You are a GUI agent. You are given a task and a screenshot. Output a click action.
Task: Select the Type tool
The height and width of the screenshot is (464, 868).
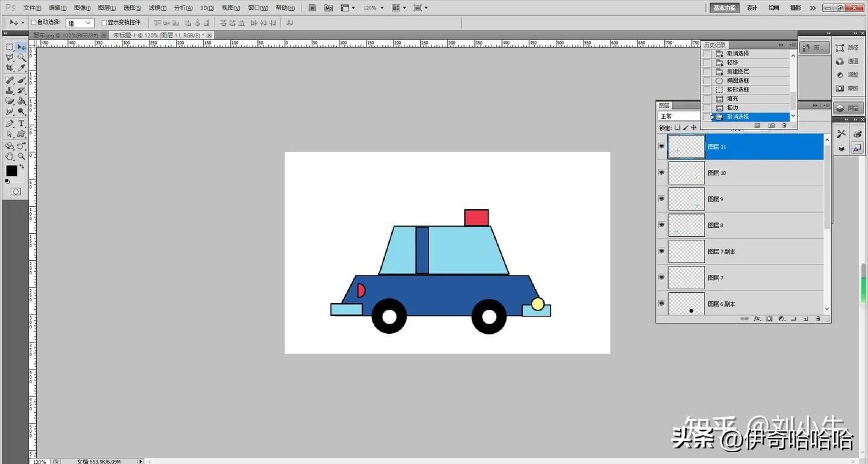coord(21,123)
